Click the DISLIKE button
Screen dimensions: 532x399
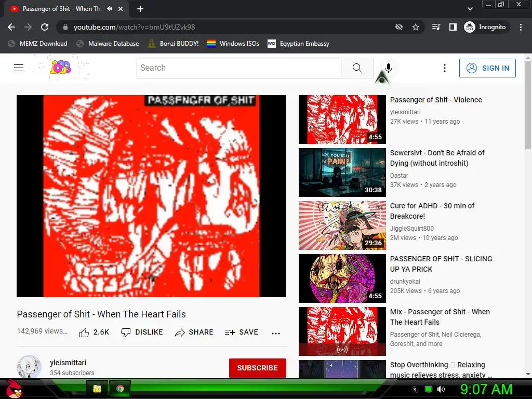click(x=142, y=332)
